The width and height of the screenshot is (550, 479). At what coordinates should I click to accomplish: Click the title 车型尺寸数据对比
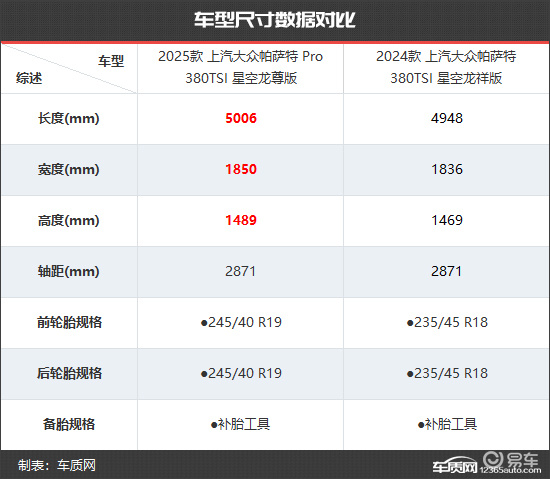click(x=275, y=20)
